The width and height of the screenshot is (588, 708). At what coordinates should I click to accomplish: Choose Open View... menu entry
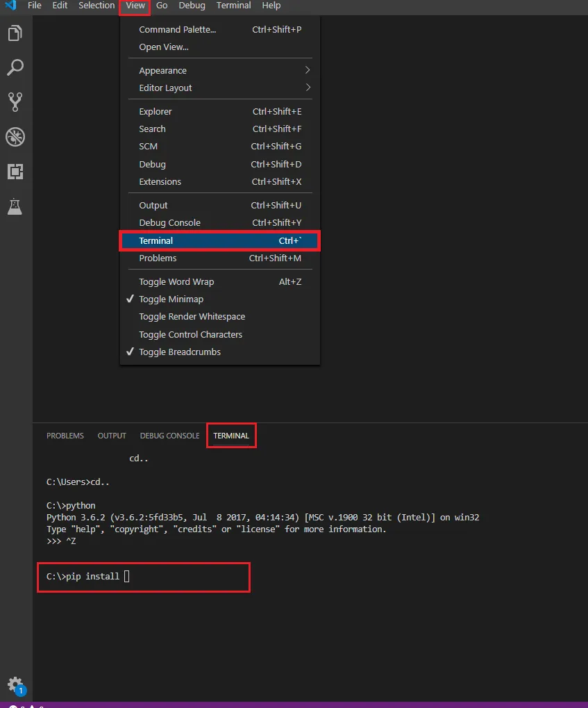(220, 47)
